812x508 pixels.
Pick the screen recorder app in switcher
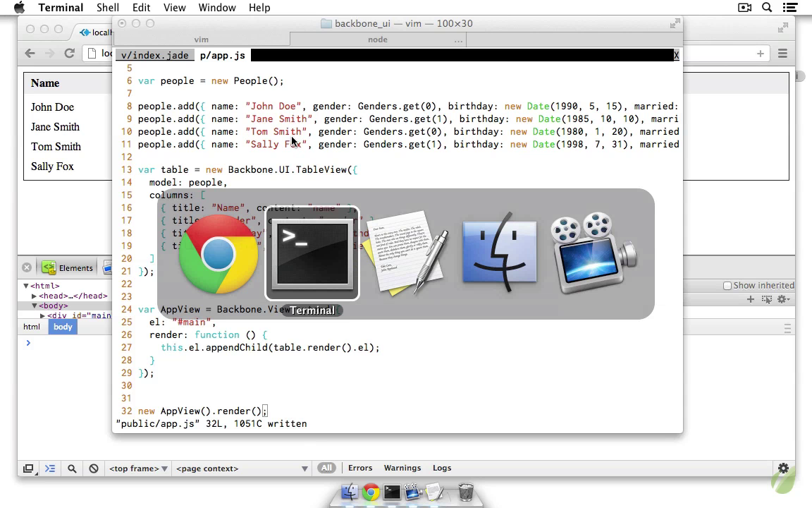(594, 254)
